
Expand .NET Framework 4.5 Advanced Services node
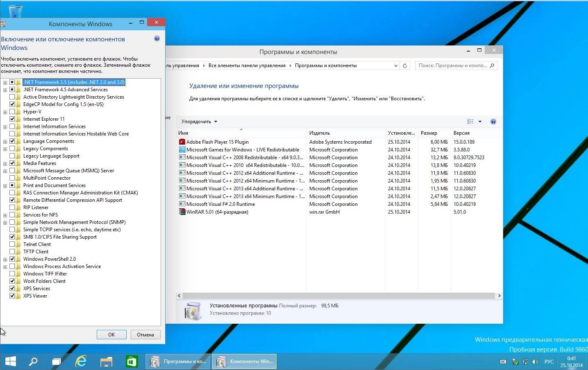(x=5, y=90)
